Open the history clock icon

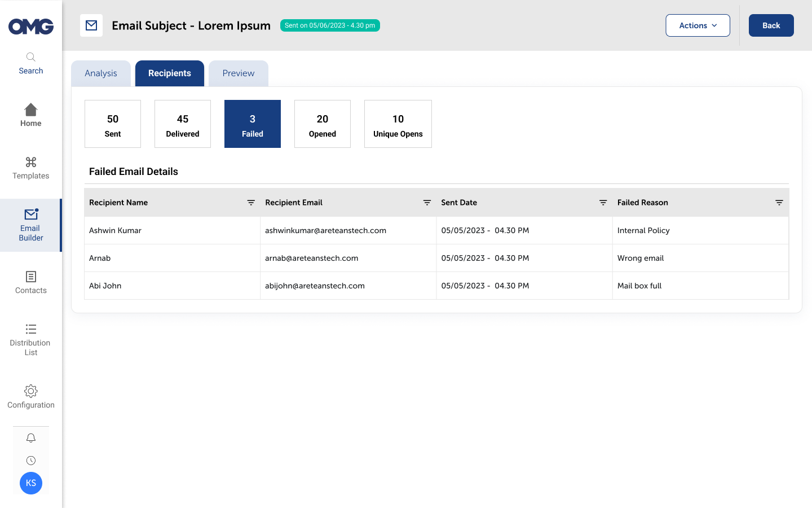coord(31,461)
